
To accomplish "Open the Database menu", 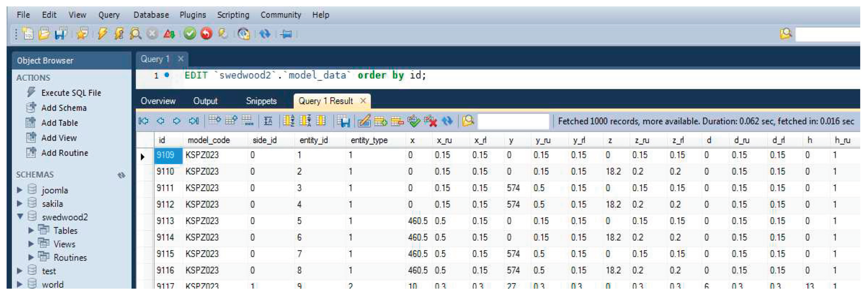I will 151,15.
